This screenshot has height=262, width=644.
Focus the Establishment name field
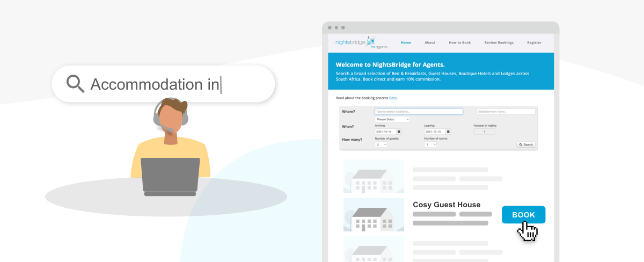coord(506,112)
